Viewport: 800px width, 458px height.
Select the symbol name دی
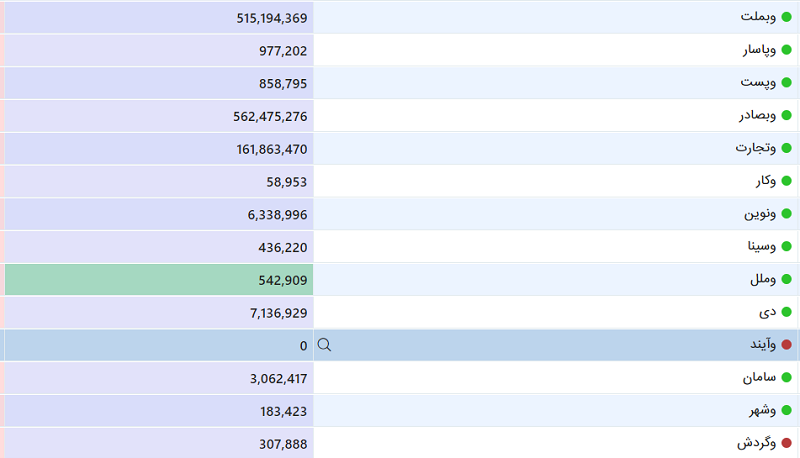point(767,312)
